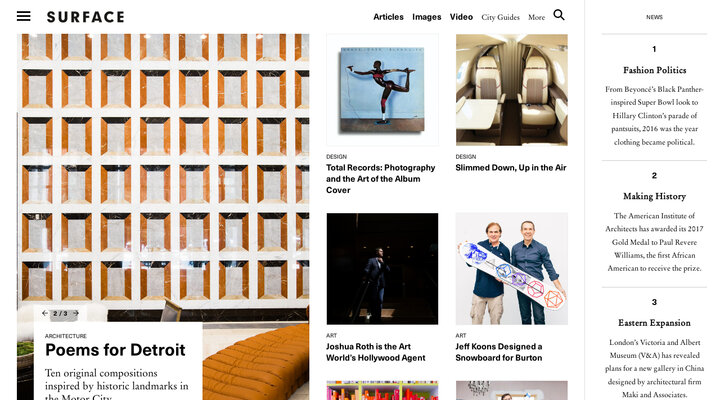Click Grace Jones album cover thumbnail
Screen dimensions: 720x400
[x=382, y=90]
